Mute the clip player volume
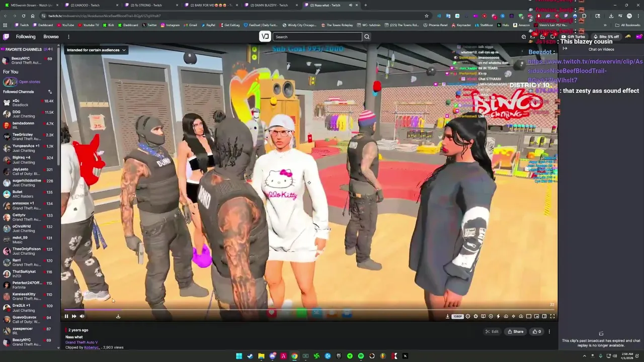 click(82, 316)
